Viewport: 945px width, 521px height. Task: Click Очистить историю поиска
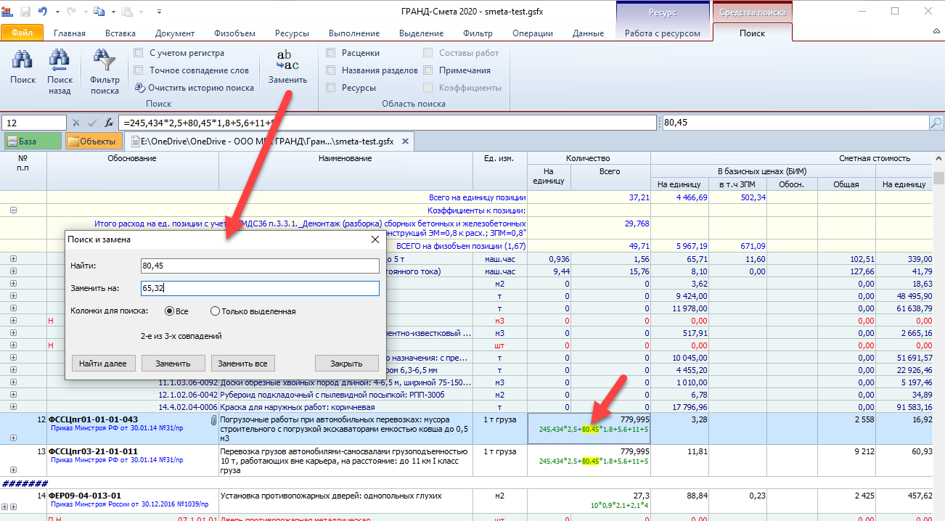[194, 87]
